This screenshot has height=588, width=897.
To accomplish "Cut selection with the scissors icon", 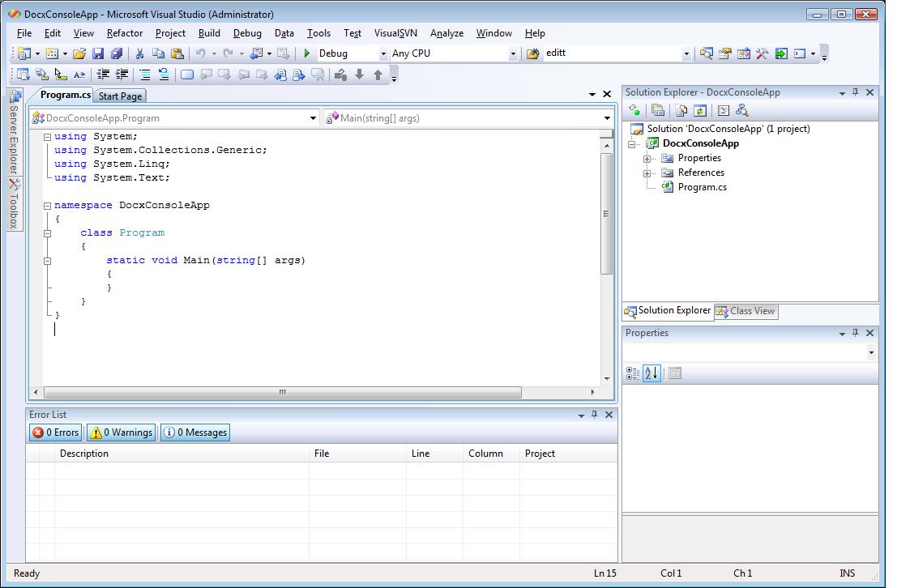I will click(x=139, y=53).
